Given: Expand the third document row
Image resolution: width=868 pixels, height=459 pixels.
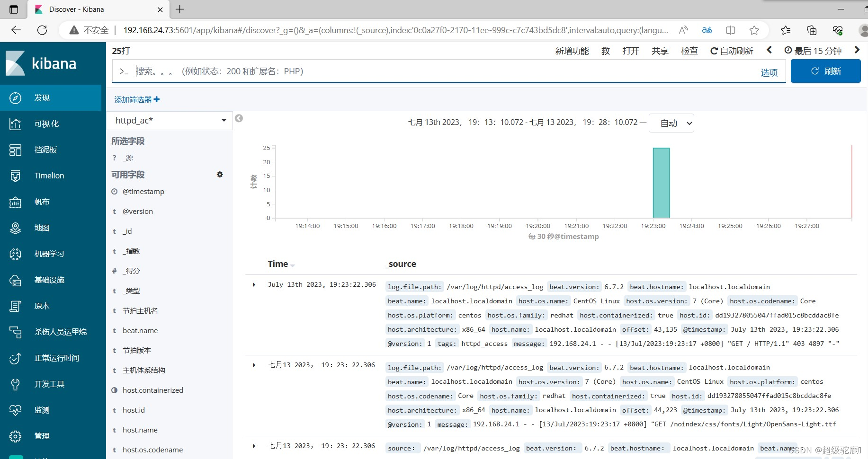Looking at the screenshot, I should pyautogui.click(x=254, y=446).
